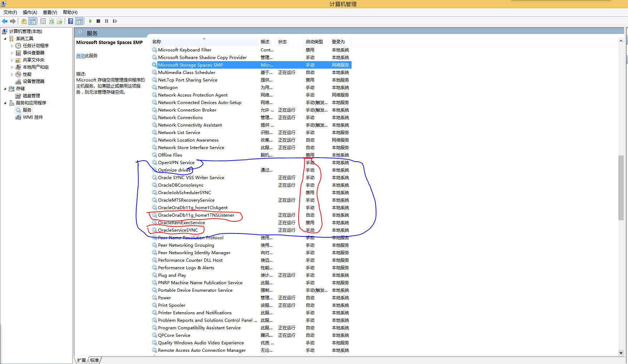Viewport: 628px width, 364px height.
Task: Select the Microsoft Storage Spaces SMP service
Action: pos(251,65)
